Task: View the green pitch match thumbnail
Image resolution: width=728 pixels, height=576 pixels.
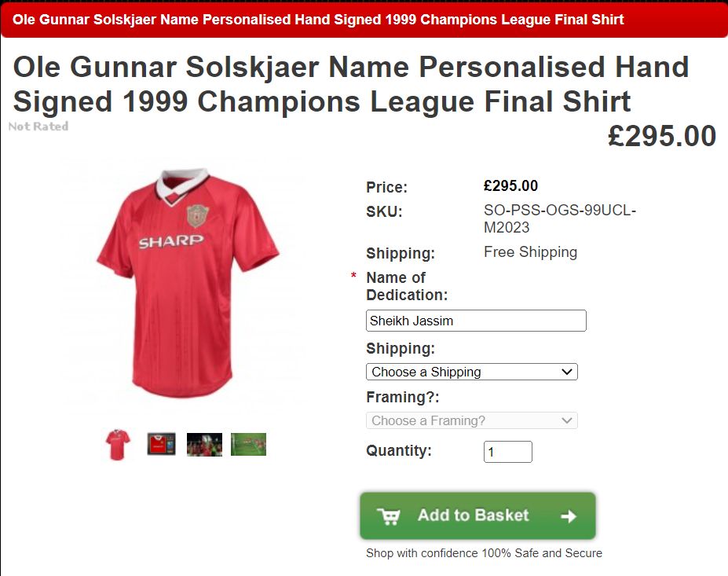Action: coord(248,445)
